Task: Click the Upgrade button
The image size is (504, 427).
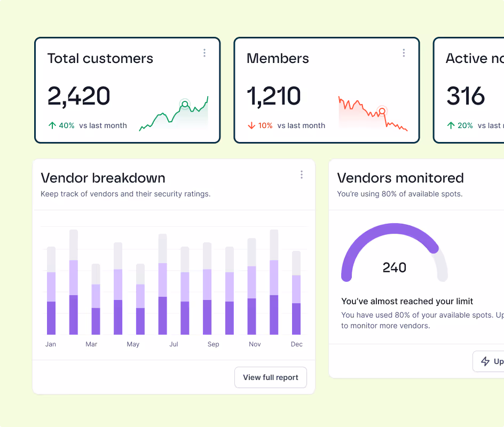Action: click(491, 361)
